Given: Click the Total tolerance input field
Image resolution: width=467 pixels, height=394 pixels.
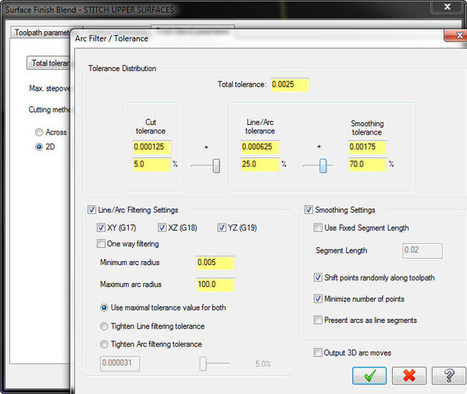Looking at the screenshot, I should pyautogui.click(x=290, y=84).
